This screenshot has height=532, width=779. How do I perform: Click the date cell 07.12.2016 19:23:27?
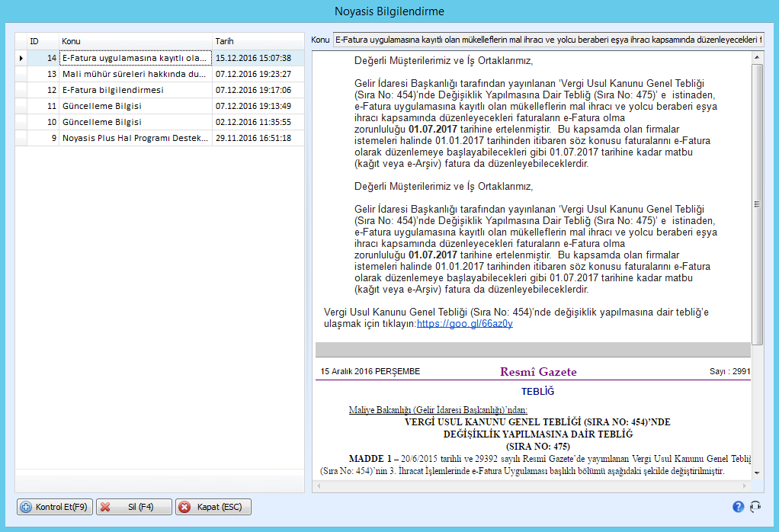tap(258, 74)
